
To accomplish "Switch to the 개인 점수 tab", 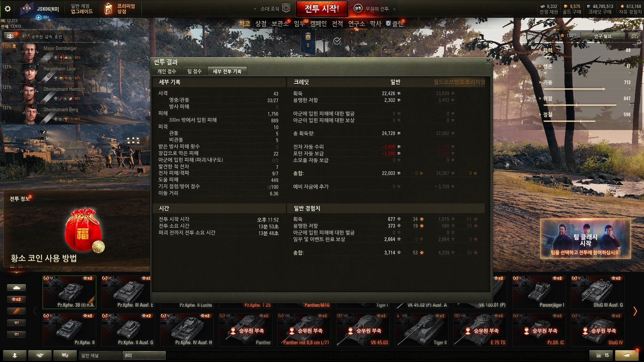I will point(167,71).
